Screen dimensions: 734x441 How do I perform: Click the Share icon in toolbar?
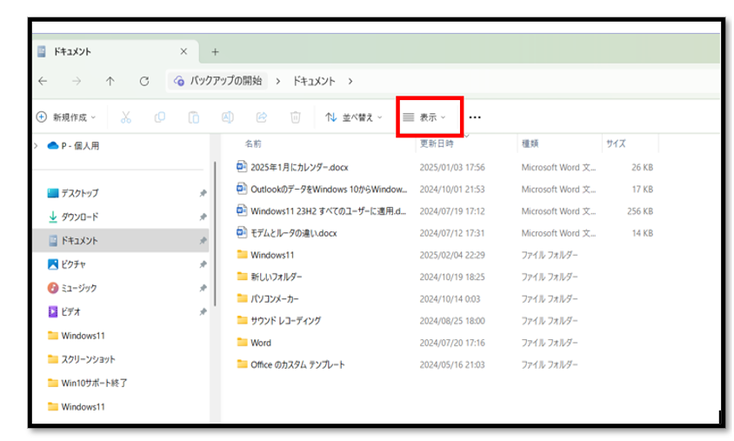click(x=261, y=117)
